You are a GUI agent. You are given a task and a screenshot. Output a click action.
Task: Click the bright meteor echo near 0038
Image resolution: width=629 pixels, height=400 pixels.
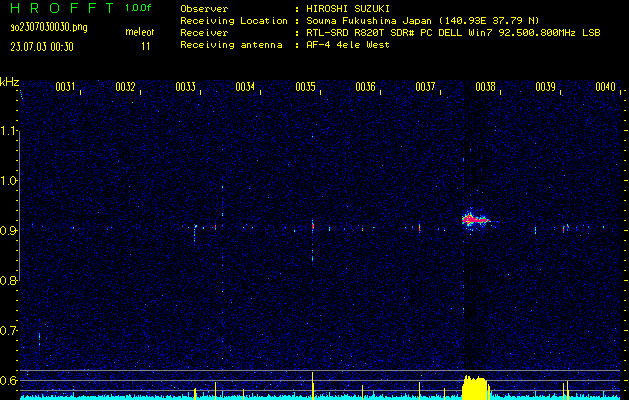tap(474, 219)
